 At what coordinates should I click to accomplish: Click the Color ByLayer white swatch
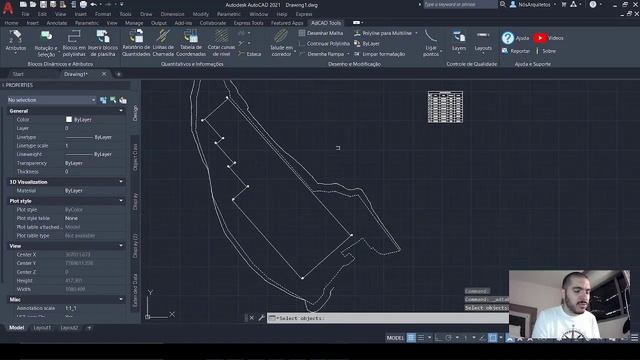point(69,120)
